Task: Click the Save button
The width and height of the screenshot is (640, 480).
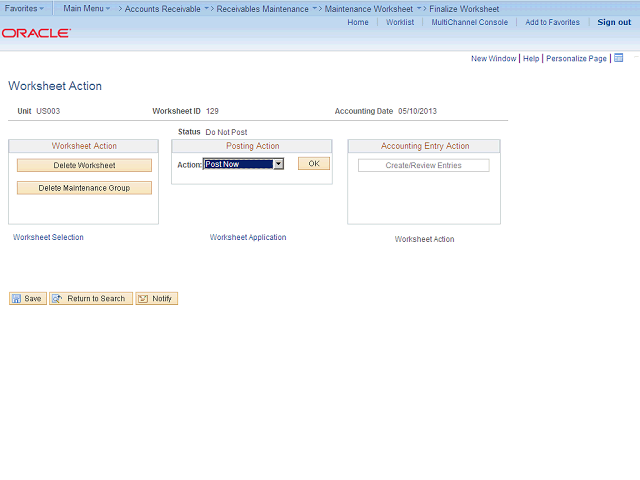Action: (28, 298)
